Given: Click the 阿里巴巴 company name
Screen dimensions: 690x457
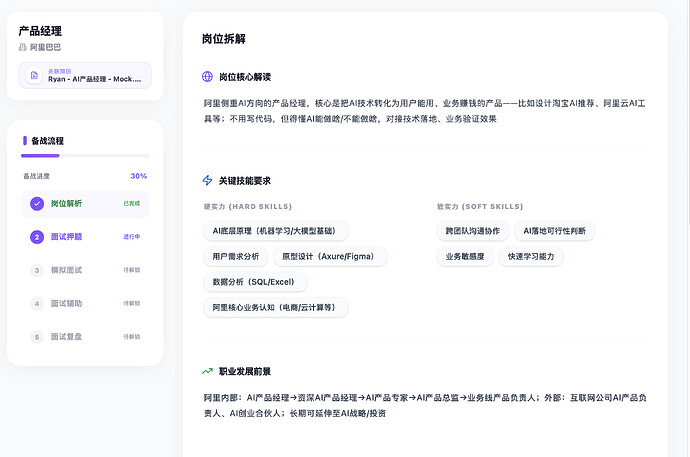Looking at the screenshot, I should click(x=45, y=47).
